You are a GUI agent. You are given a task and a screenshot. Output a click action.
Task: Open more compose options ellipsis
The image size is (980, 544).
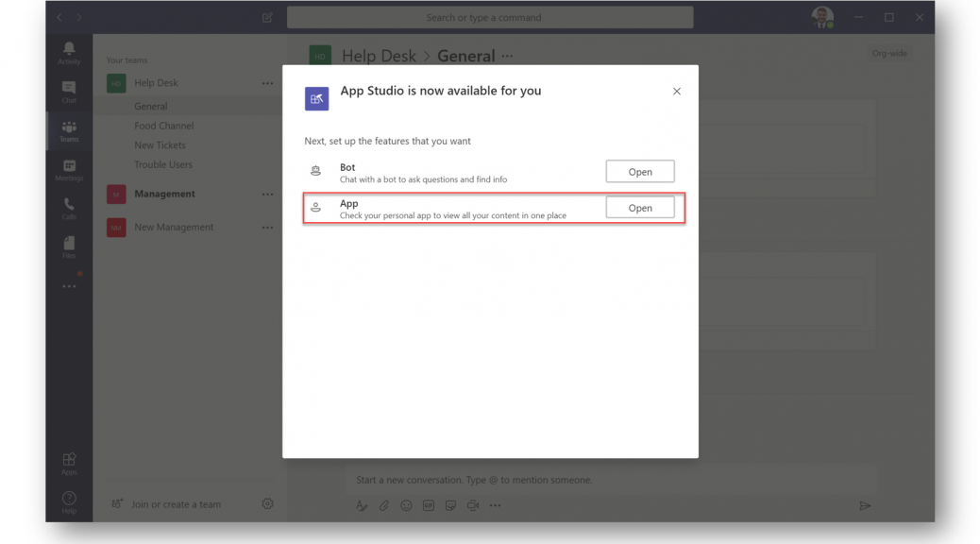[x=495, y=505]
